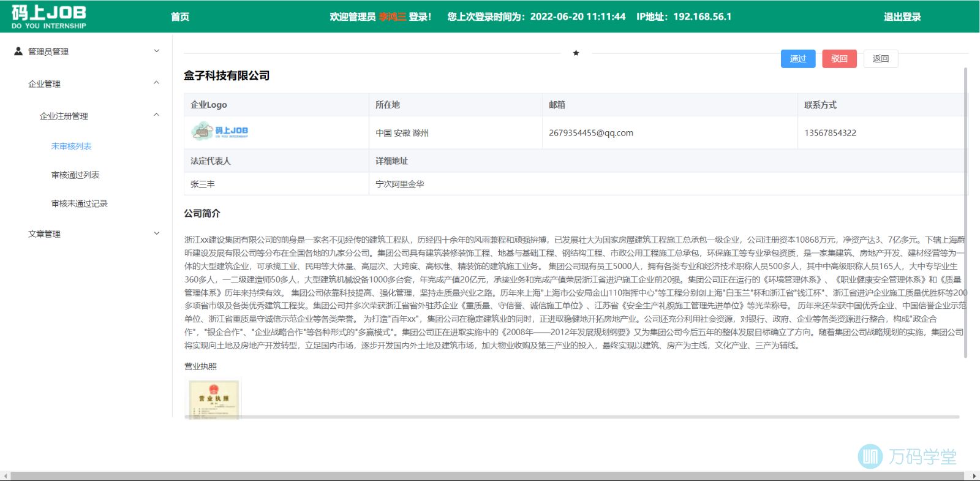Open the 文章管理 sidebar menu

coord(86,233)
